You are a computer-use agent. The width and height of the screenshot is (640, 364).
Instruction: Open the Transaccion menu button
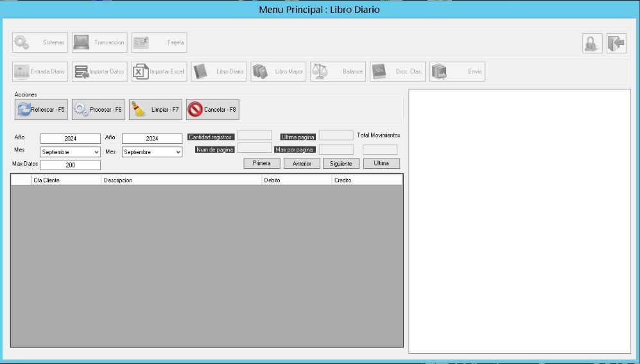pos(99,42)
